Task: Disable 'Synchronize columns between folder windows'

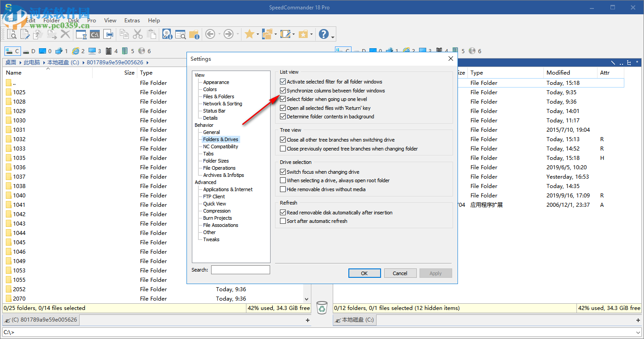Action: (x=283, y=91)
